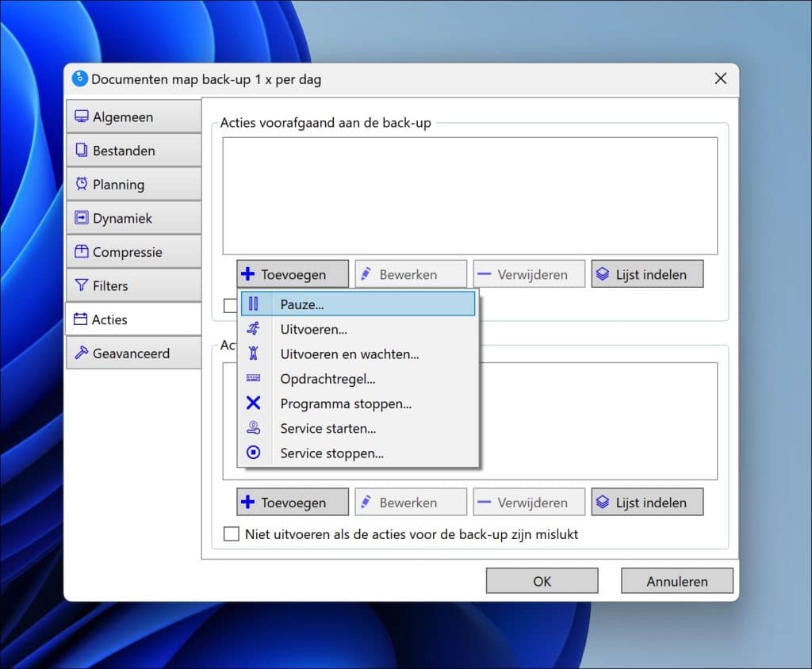
Task: Click the upper Lijst indelen button
Action: click(647, 274)
